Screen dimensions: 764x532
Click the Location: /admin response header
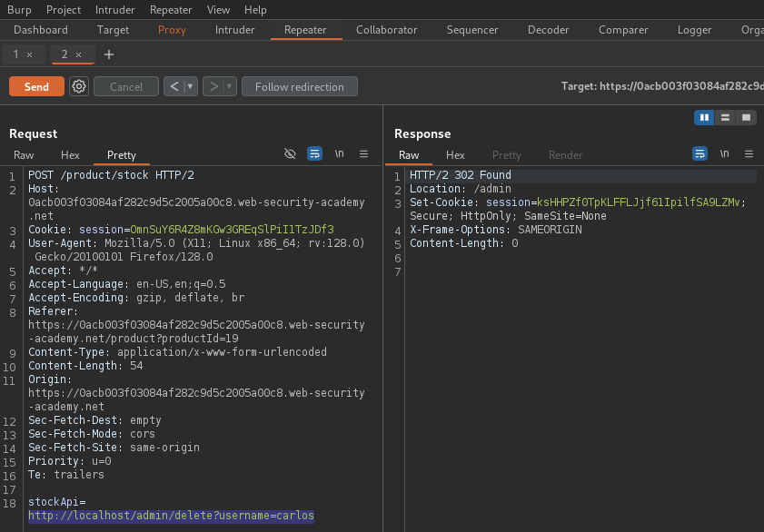coord(461,189)
